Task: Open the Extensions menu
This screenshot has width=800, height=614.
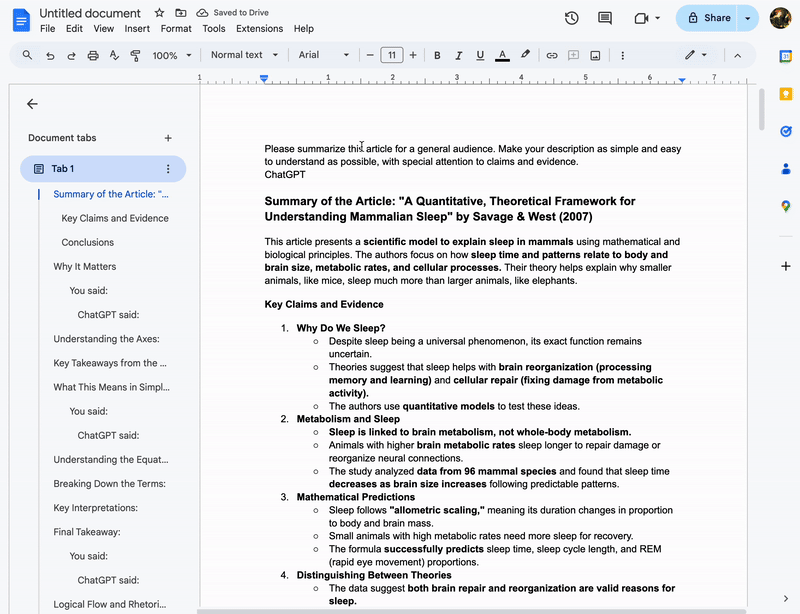Action: (259, 29)
